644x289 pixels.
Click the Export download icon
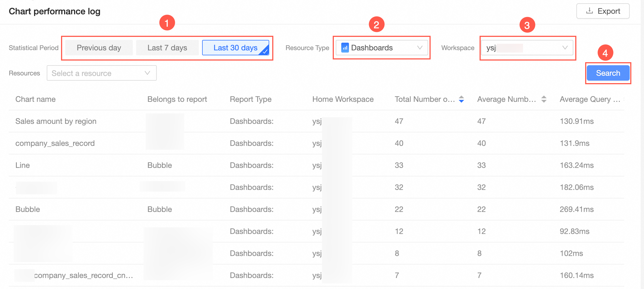tap(589, 11)
